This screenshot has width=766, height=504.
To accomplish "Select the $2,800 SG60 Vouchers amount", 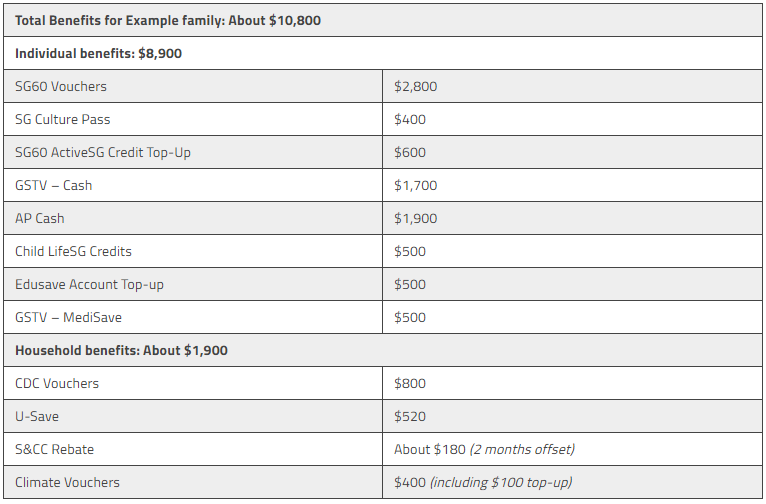I will coord(415,86).
